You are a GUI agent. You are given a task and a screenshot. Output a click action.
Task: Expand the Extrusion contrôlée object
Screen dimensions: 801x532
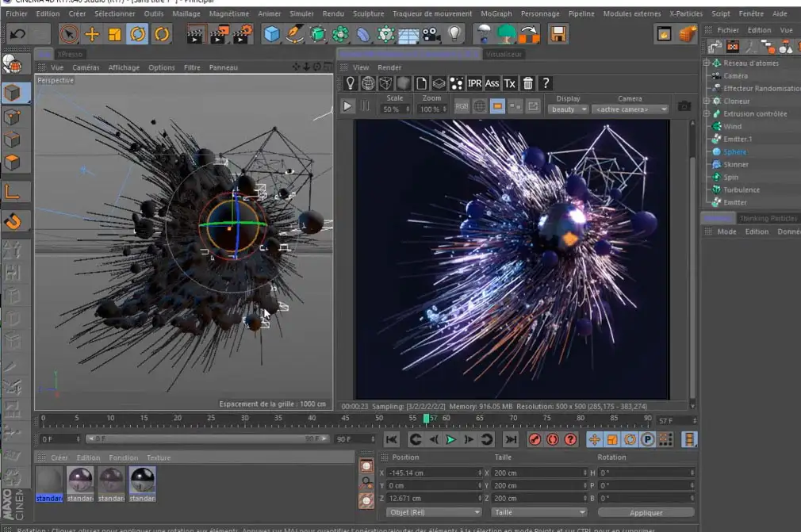coord(707,113)
